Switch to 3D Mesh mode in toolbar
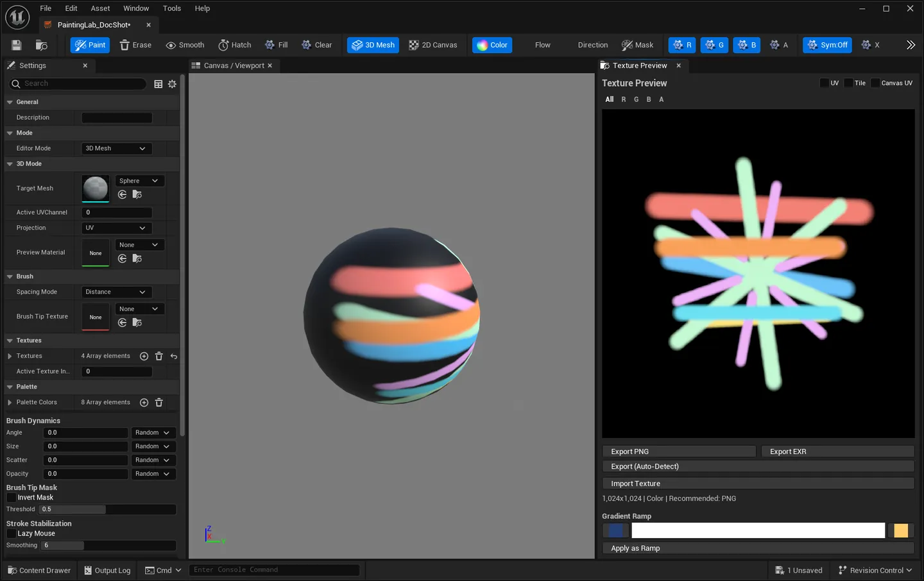This screenshot has width=924, height=581. (x=373, y=45)
